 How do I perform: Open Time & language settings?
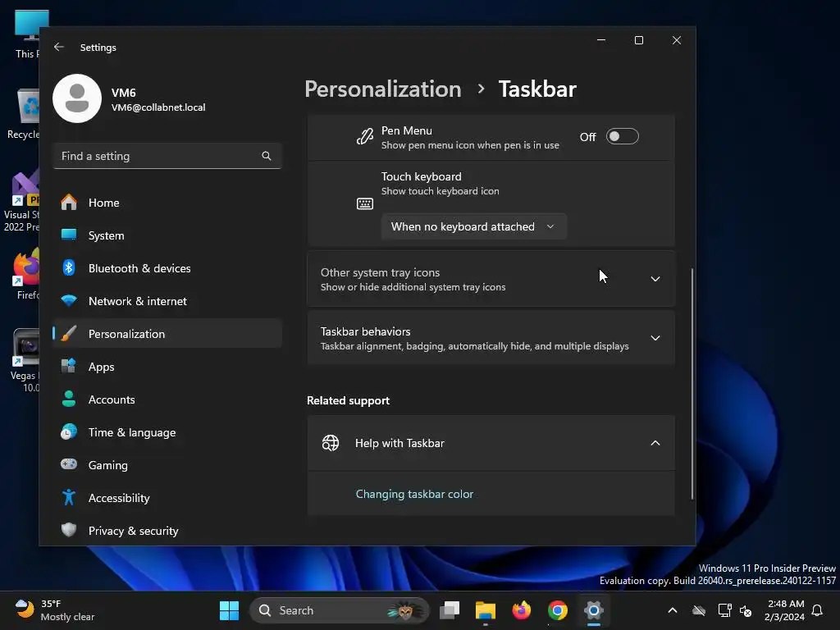tap(167, 431)
